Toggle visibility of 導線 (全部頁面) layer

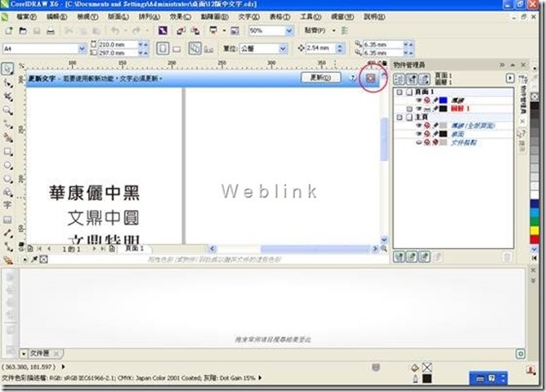coord(419,126)
